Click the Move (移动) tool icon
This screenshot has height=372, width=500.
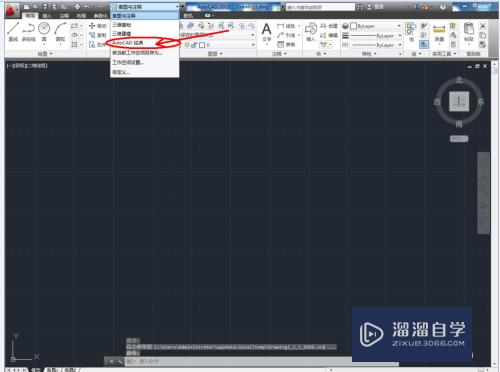click(x=92, y=26)
